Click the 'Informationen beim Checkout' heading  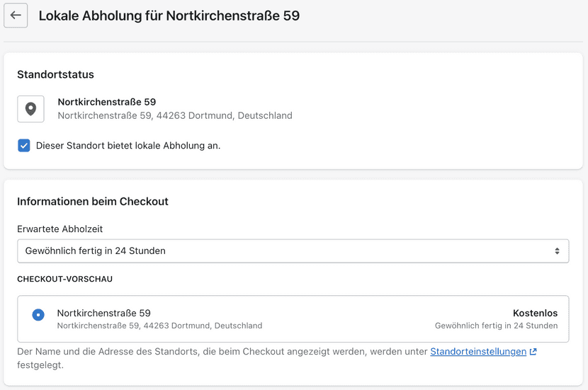tap(93, 202)
